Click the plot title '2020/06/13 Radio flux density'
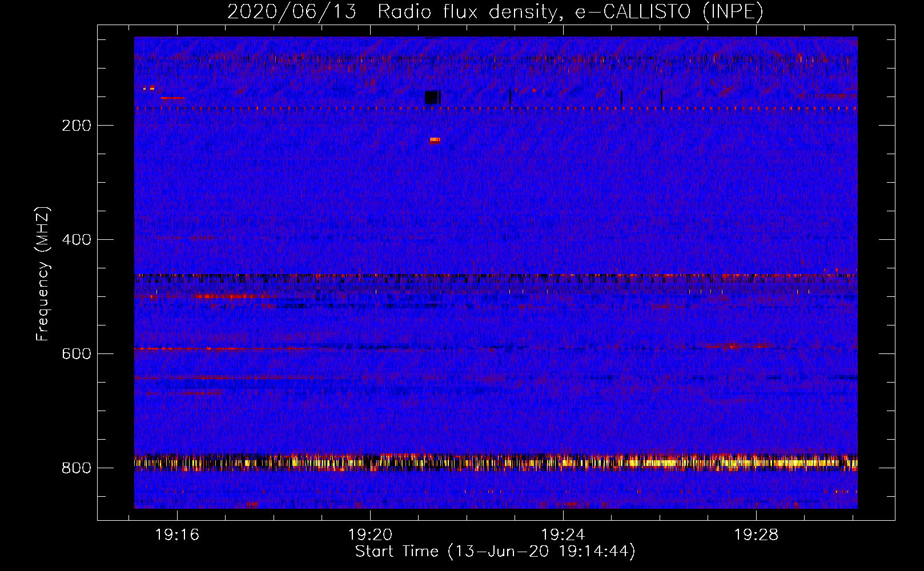Image resolution: width=924 pixels, height=571 pixels. 391,12
